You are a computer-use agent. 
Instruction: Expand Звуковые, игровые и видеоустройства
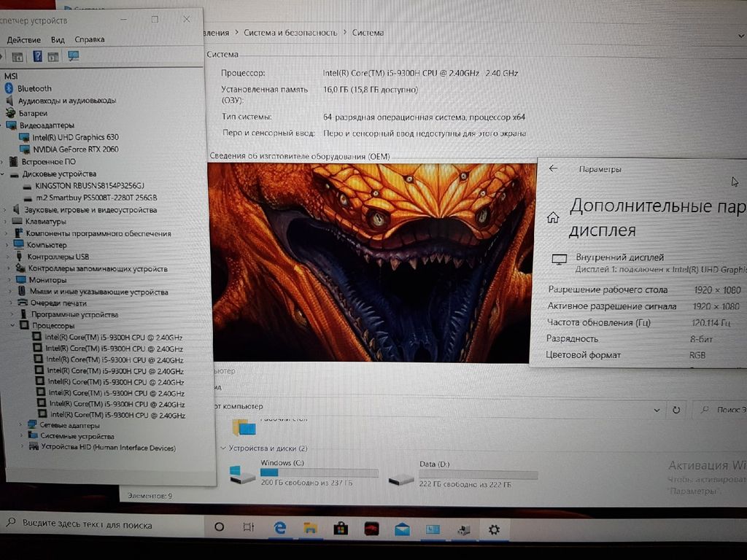(x=5, y=209)
